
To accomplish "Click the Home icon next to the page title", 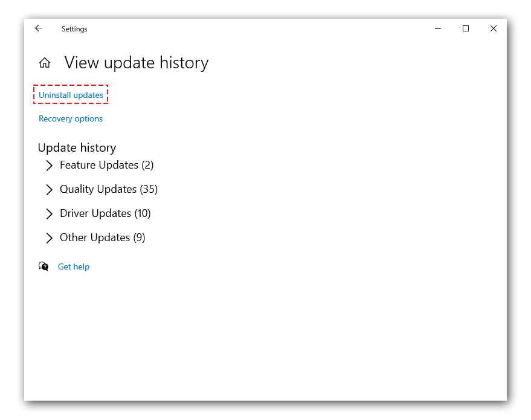I will (x=45, y=62).
